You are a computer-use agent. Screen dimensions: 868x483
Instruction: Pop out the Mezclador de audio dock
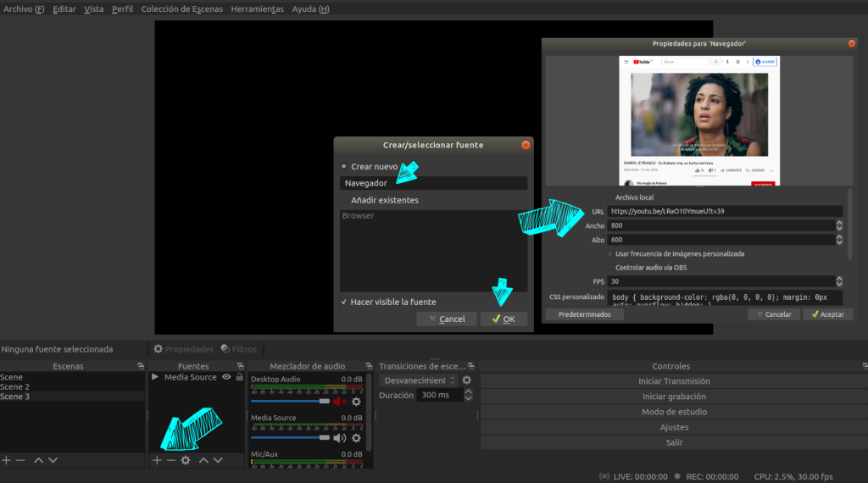[369, 366]
